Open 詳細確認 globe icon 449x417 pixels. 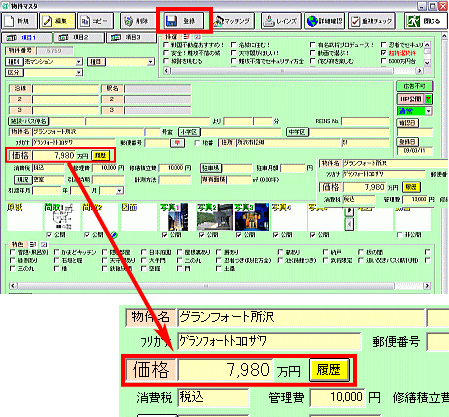click(312, 21)
